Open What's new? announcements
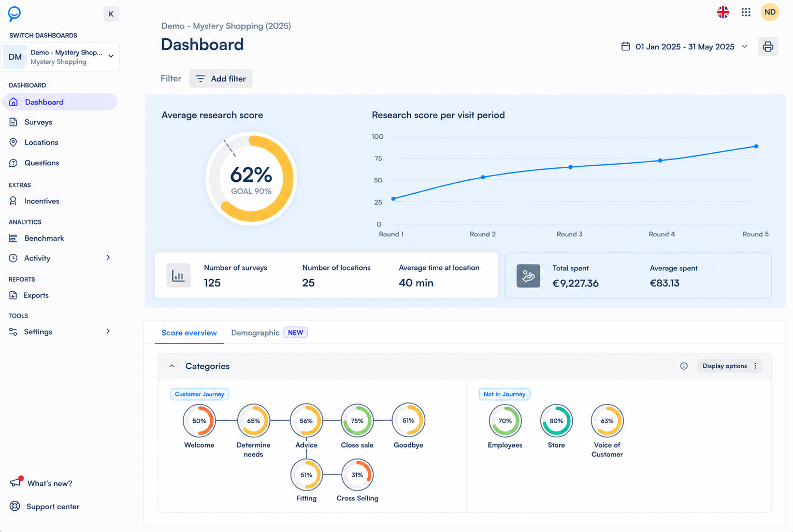This screenshot has height=532, width=793. [50, 483]
